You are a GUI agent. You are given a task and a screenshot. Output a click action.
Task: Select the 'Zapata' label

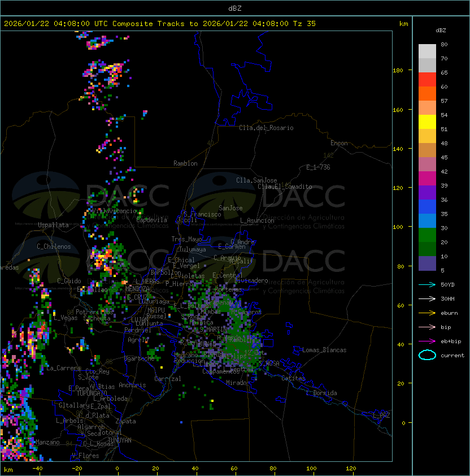point(125,421)
